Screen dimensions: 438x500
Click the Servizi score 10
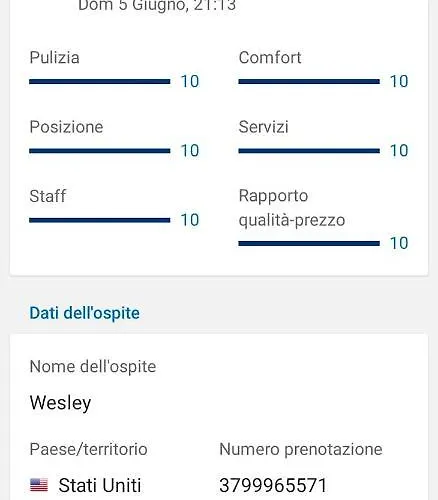399,151
